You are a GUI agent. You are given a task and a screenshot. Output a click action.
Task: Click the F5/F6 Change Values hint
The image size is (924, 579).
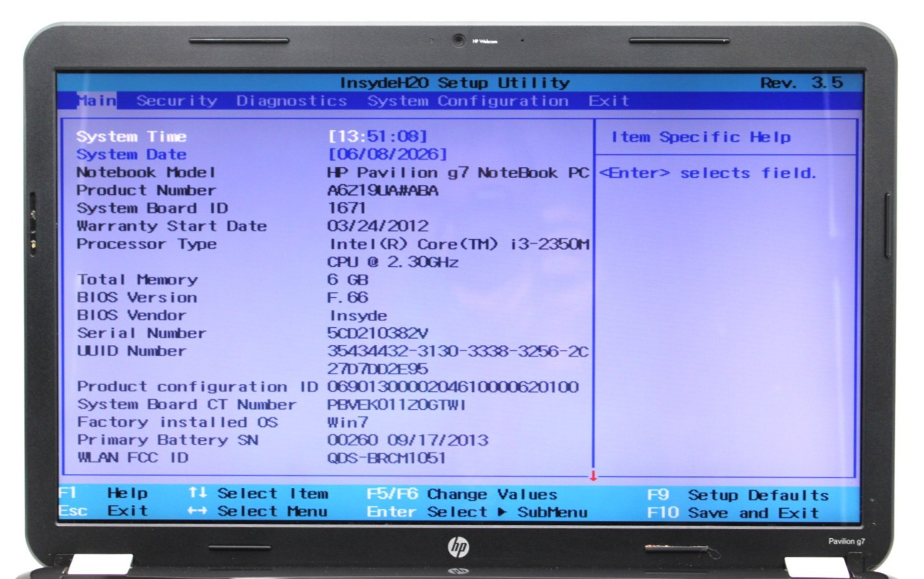462,494
